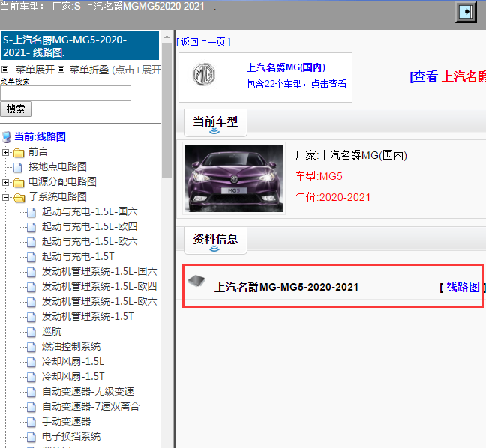The width and height of the screenshot is (486, 448).
Task: Click the 车型:MG5 text
Action: click(319, 176)
